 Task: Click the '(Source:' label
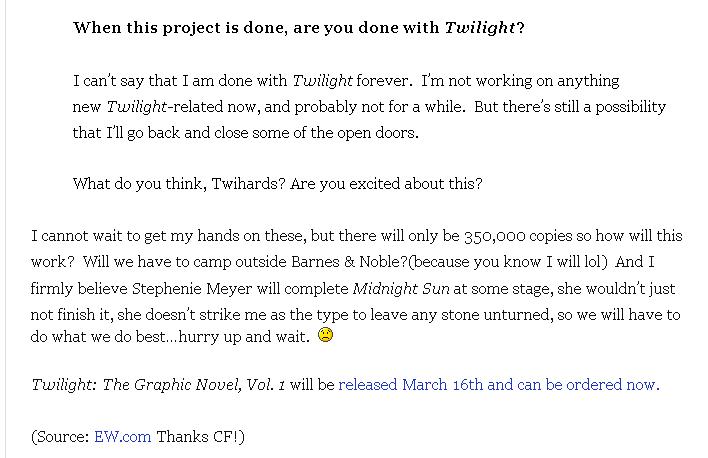pyautogui.click(x=61, y=437)
